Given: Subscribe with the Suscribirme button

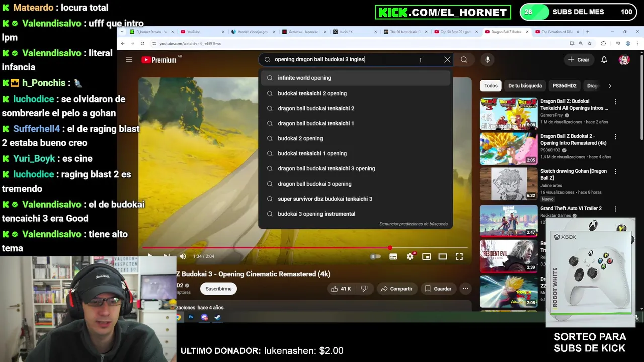Looking at the screenshot, I should click(x=218, y=289).
